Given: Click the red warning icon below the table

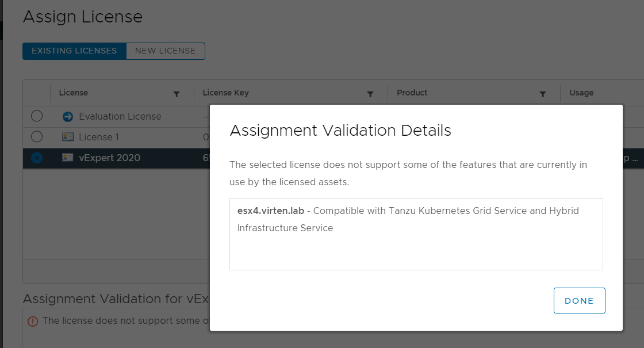Looking at the screenshot, I should (x=33, y=322).
